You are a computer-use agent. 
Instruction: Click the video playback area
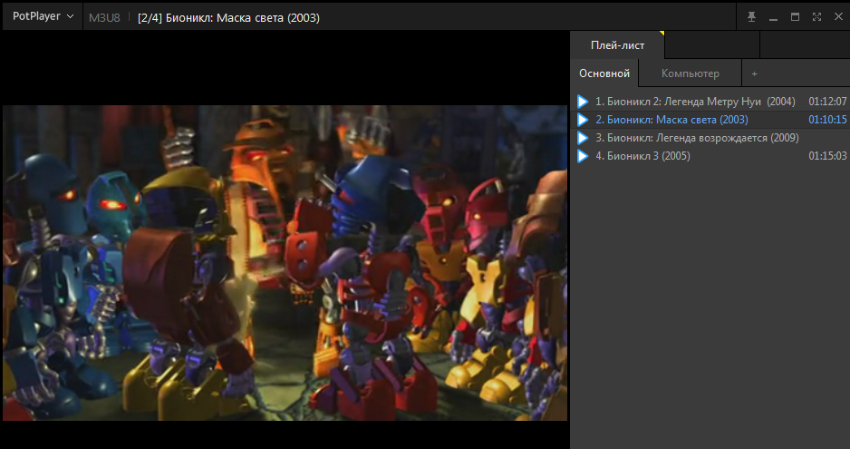285,263
